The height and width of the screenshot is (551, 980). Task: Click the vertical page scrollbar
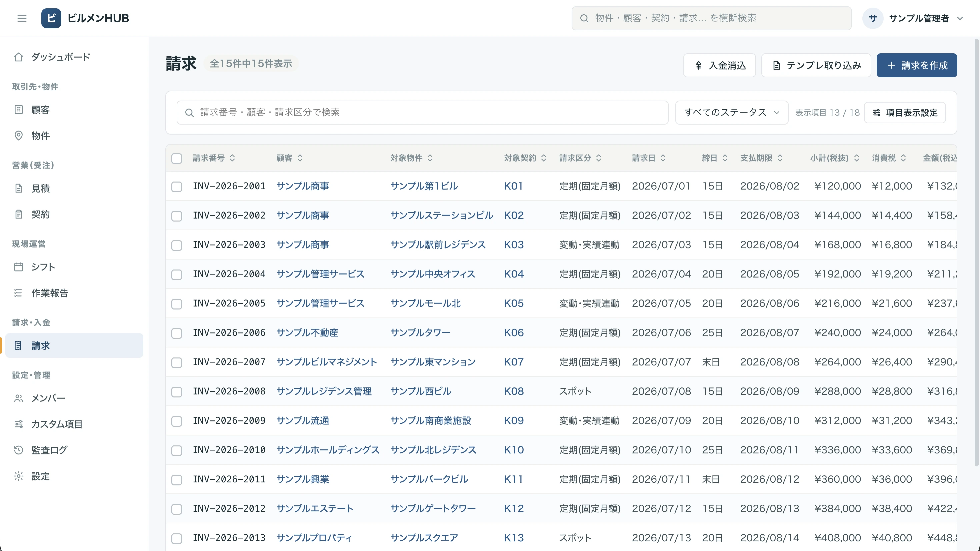[977, 252]
